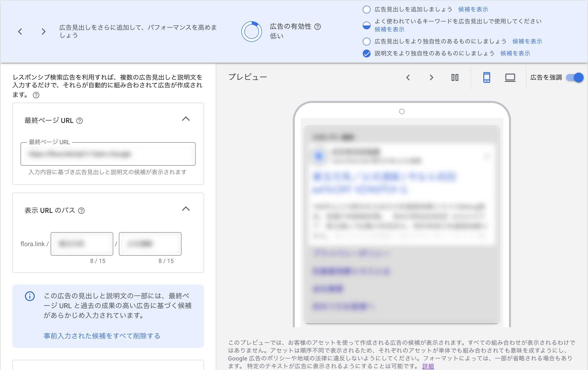Open the 詳細 link below preview
The height and width of the screenshot is (370, 588).
point(428,366)
